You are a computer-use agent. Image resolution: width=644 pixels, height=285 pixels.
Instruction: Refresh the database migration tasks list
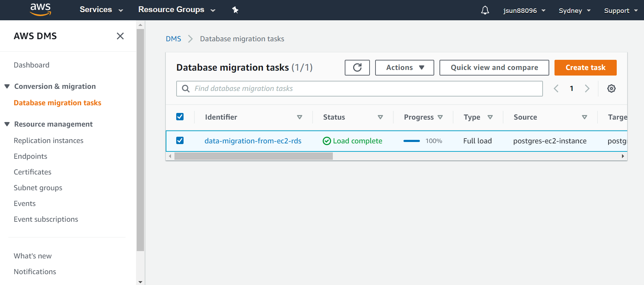click(x=357, y=67)
